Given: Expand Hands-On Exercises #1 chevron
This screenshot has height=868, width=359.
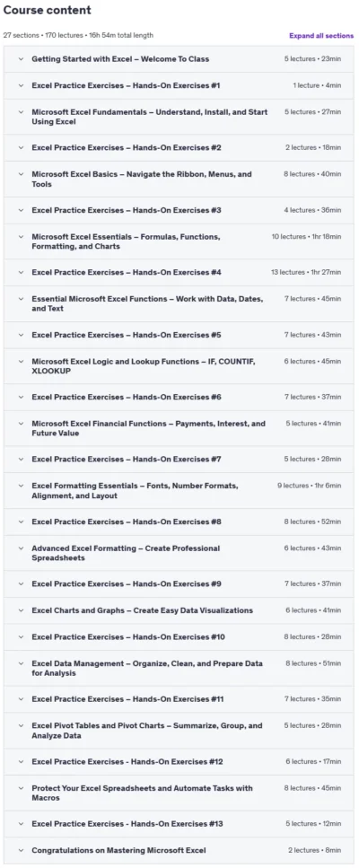Looking at the screenshot, I should 21,85.
